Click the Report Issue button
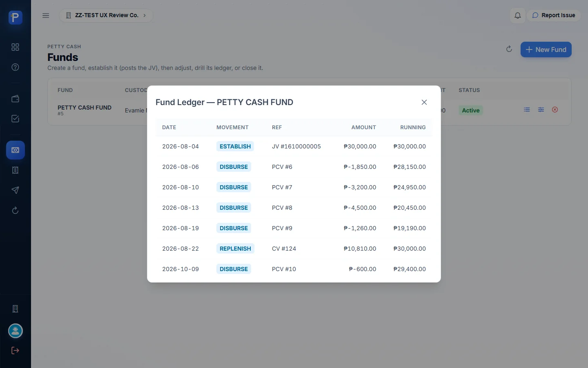Screen dimensions: 588x368 click(x=554, y=16)
